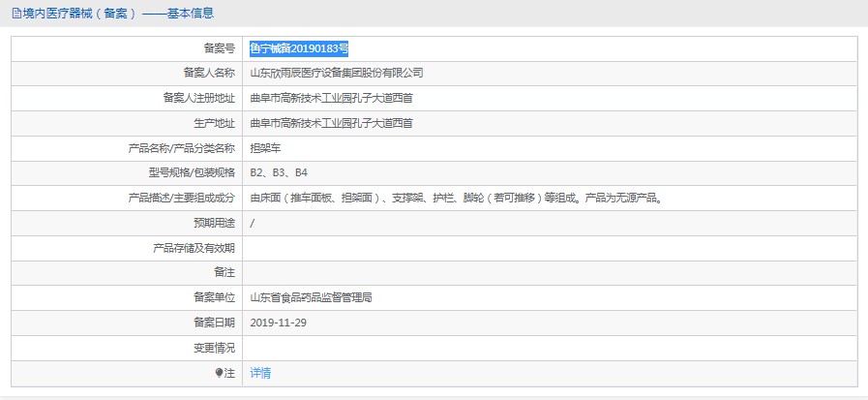This screenshot has width=868, height=400.
Task: Click the 生产地址 address value
Action: click(331, 123)
